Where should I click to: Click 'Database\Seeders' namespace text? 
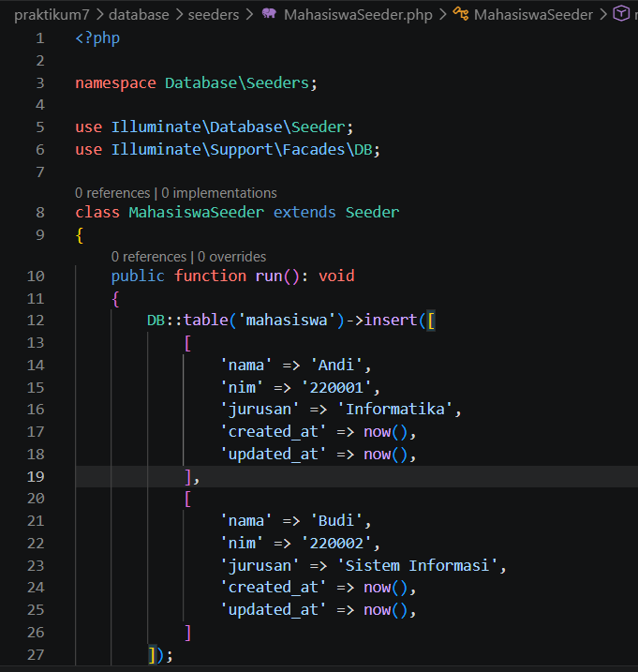(x=237, y=82)
